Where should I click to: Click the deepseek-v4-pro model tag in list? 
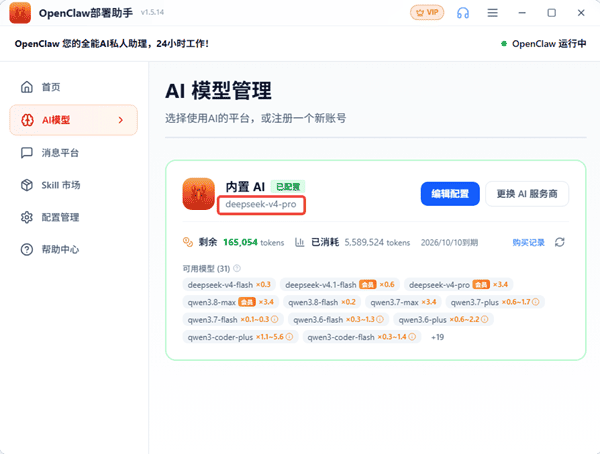tap(458, 285)
